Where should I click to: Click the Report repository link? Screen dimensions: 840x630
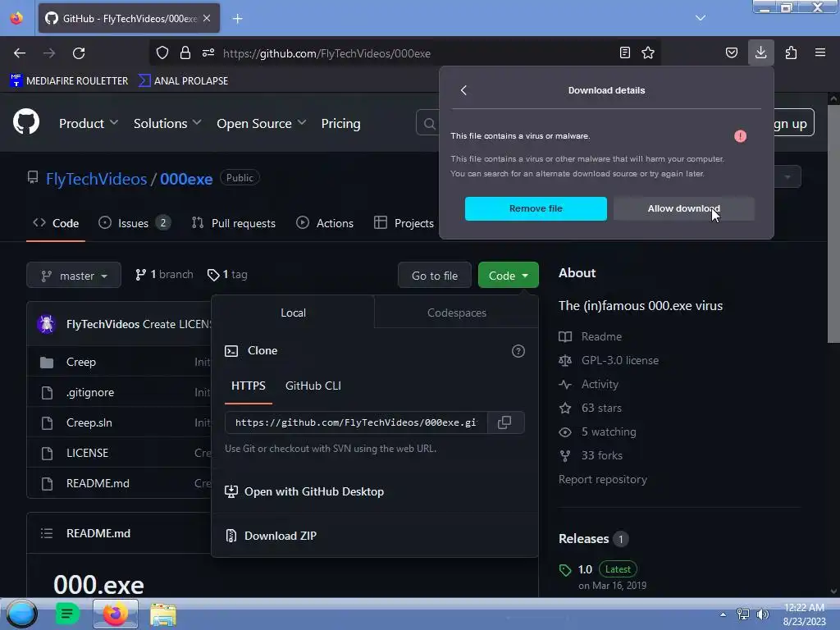click(x=603, y=479)
